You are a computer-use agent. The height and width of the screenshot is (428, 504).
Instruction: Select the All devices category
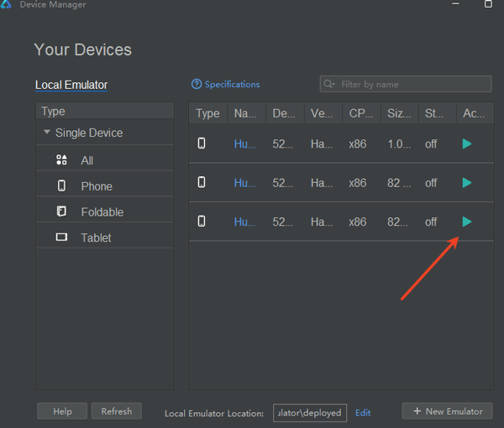click(x=87, y=160)
